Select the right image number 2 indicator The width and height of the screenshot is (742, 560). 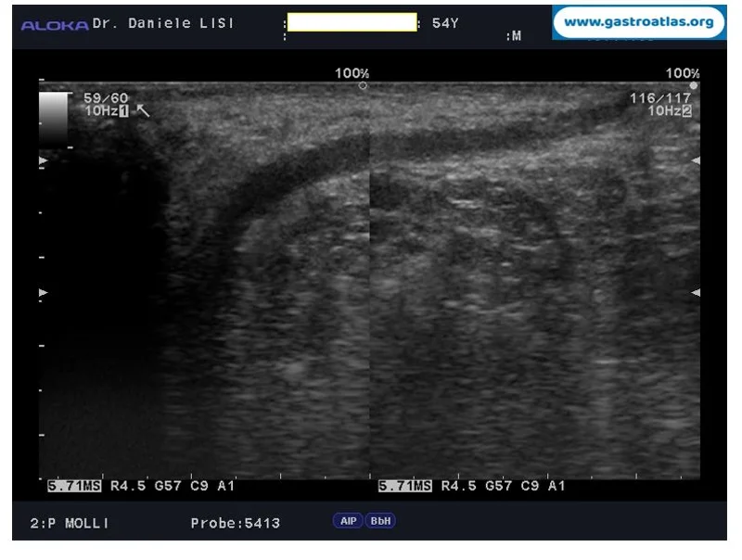(x=686, y=111)
